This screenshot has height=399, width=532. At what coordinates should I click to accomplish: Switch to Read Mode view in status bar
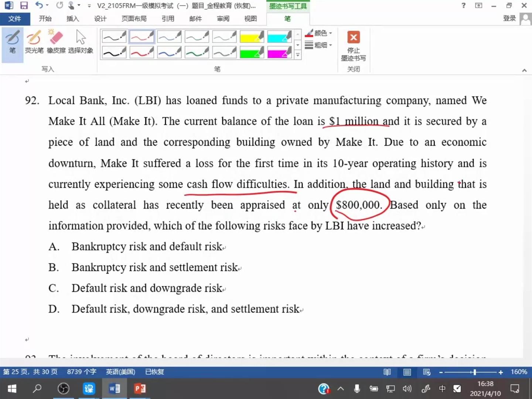coord(387,372)
